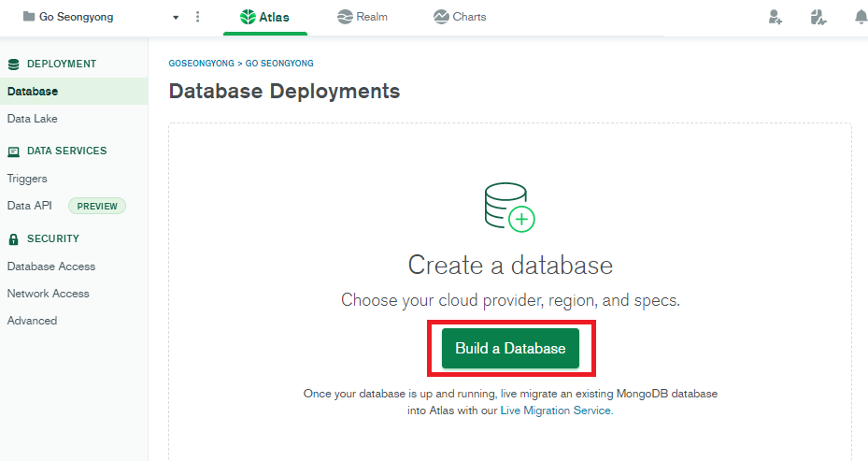Open the Go Seongyong project dropdown
The height and width of the screenshot is (461, 868).
101,17
